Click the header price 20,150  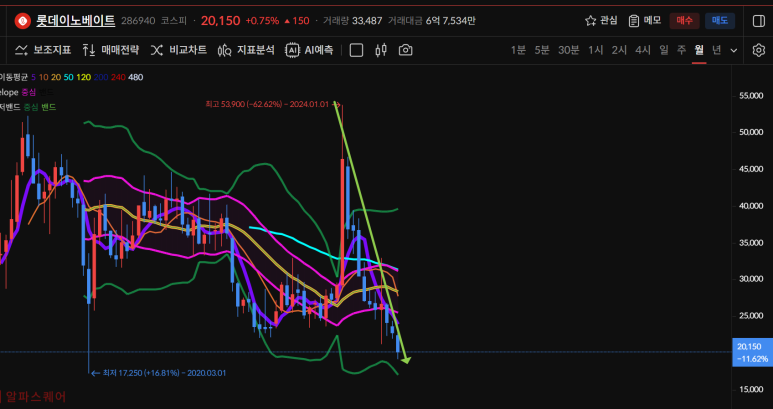[221, 21]
